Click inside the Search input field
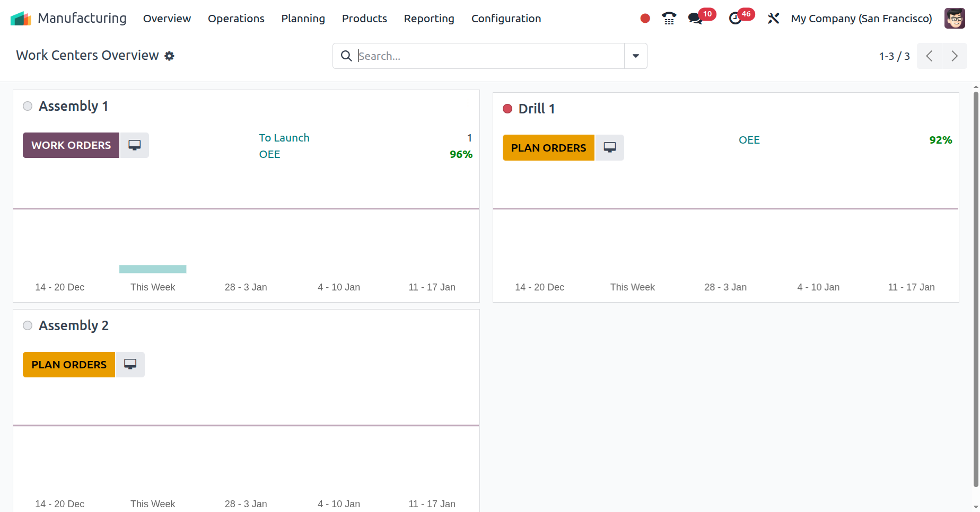The width and height of the screenshot is (980, 512). (x=477, y=56)
